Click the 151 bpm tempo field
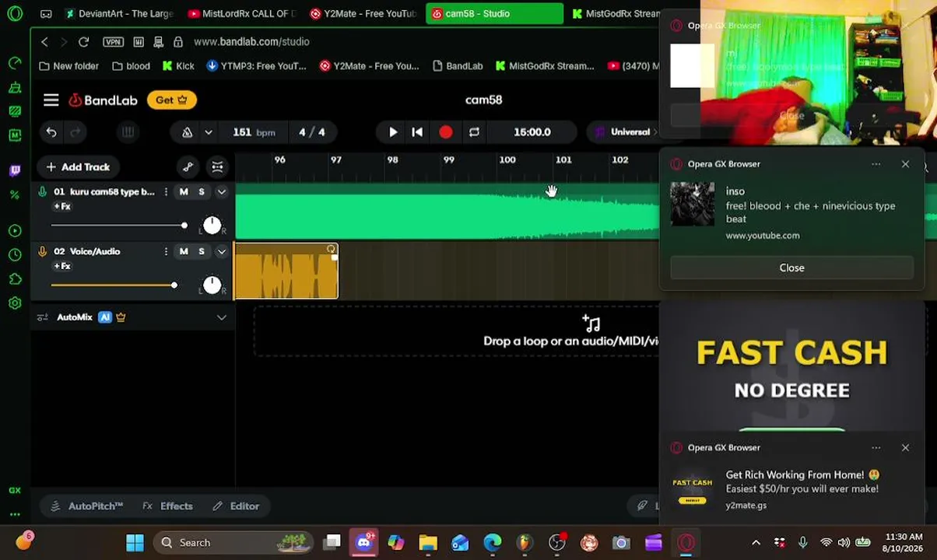The height and width of the screenshot is (560, 937). (x=254, y=132)
